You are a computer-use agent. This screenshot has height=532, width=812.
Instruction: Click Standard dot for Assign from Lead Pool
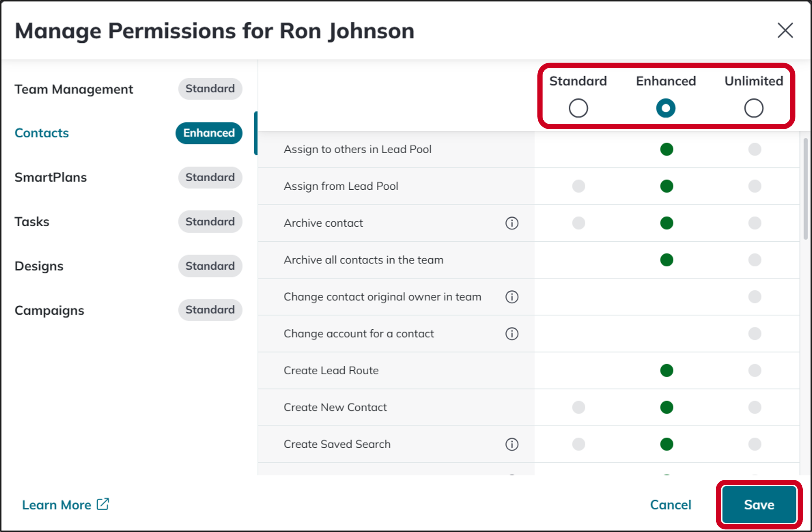coord(578,186)
